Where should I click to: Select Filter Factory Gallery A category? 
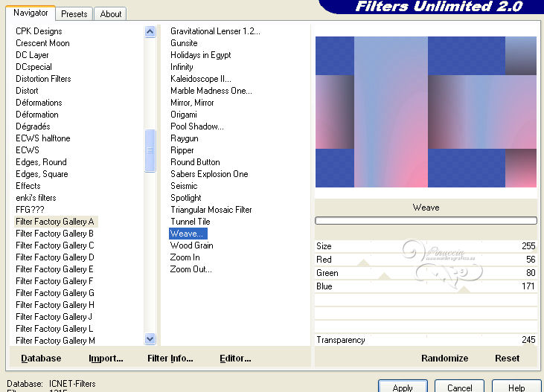point(55,222)
